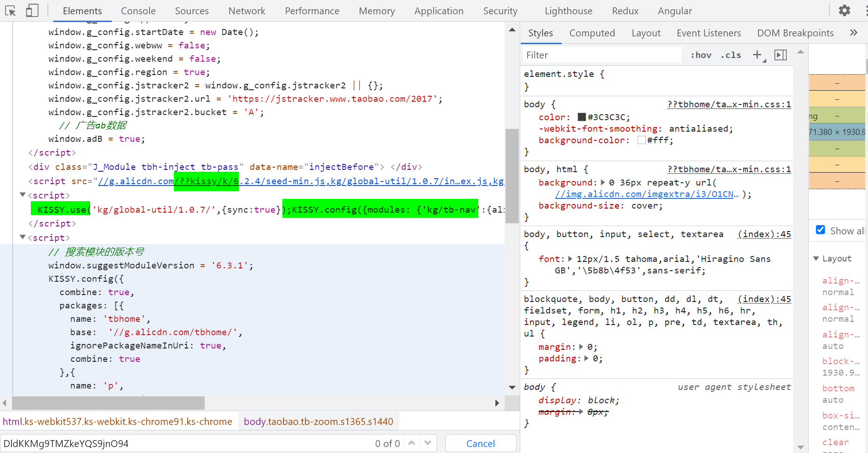Open the Angular tab

(x=675, y=11)
